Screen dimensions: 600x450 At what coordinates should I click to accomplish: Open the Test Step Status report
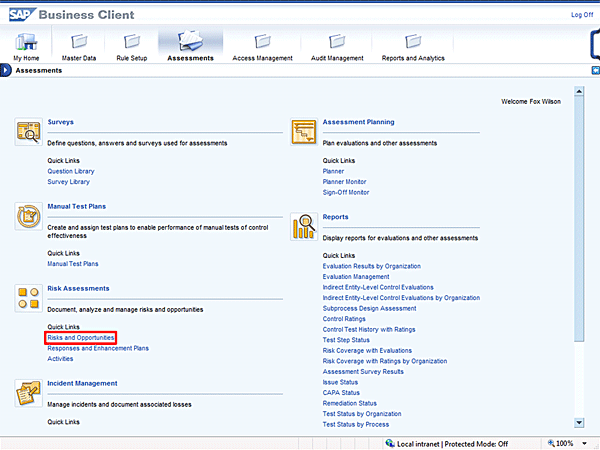click(346, 340)
